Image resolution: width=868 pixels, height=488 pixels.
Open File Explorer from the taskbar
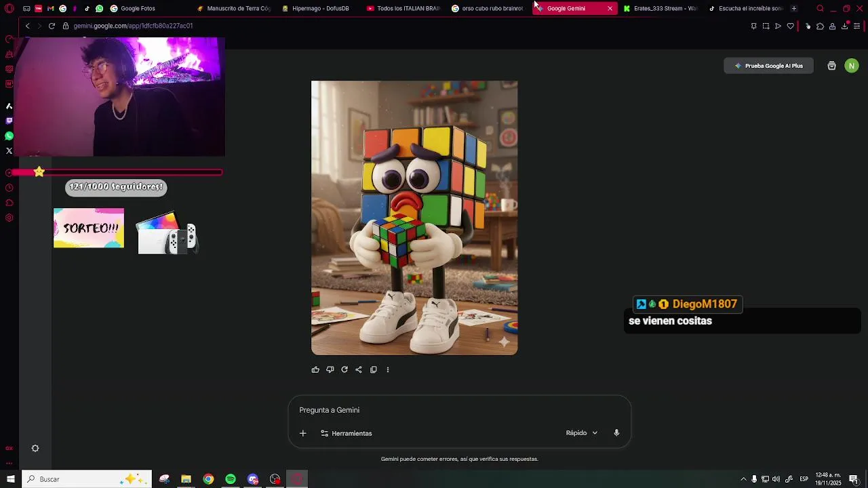[186, 479]
